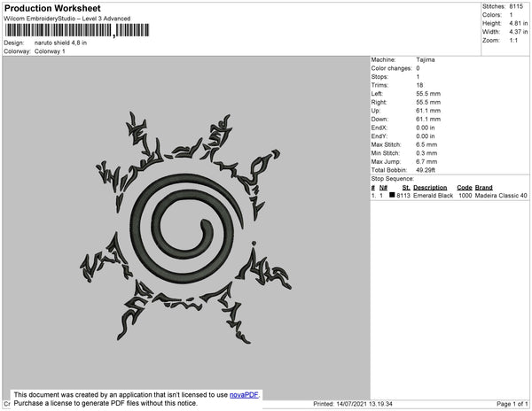Screen dimensions: 532x411
Task: Select the Left value 55.5 mm
Action: point(428,94)
